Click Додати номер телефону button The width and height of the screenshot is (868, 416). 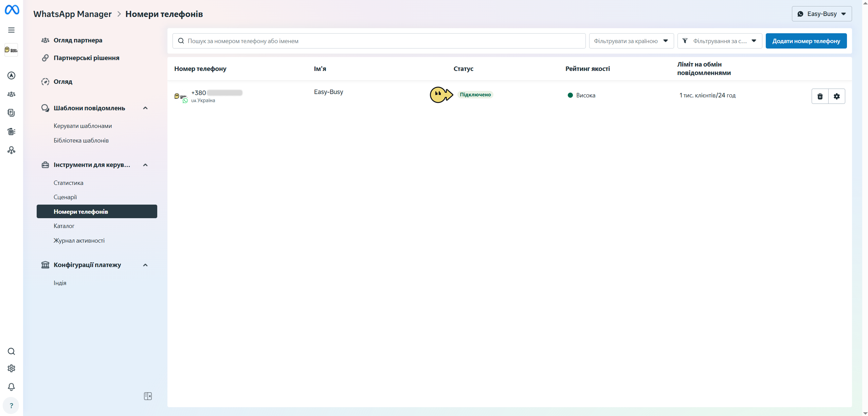[806, 41]
